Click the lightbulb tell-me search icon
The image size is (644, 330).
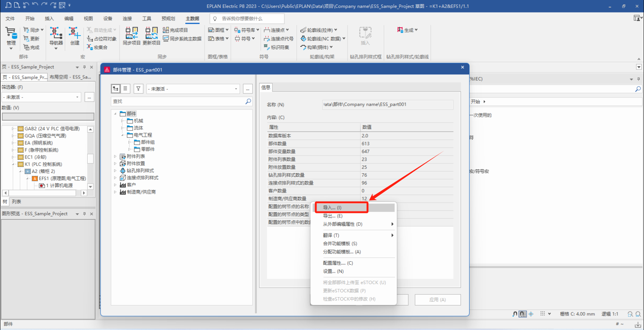click(215, 19)
